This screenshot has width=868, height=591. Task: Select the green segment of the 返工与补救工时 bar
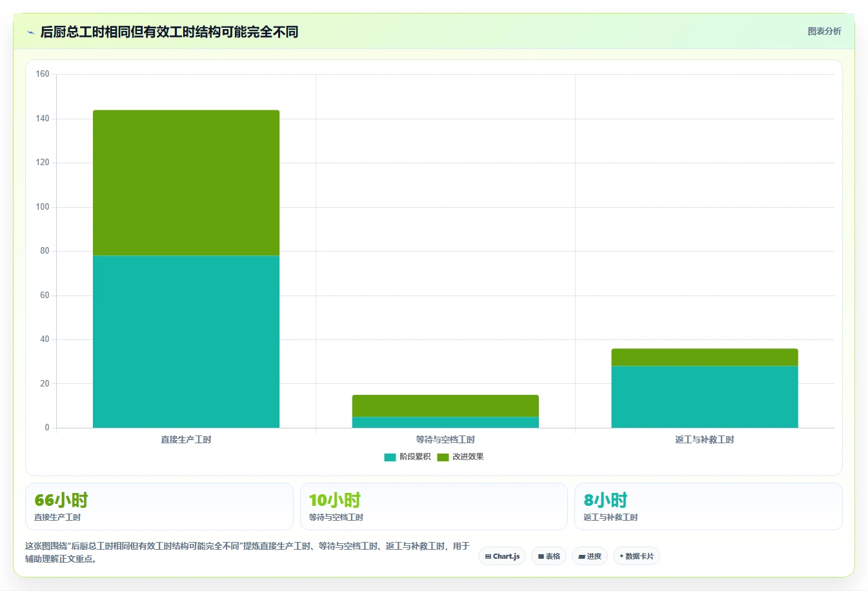(705, 357)
